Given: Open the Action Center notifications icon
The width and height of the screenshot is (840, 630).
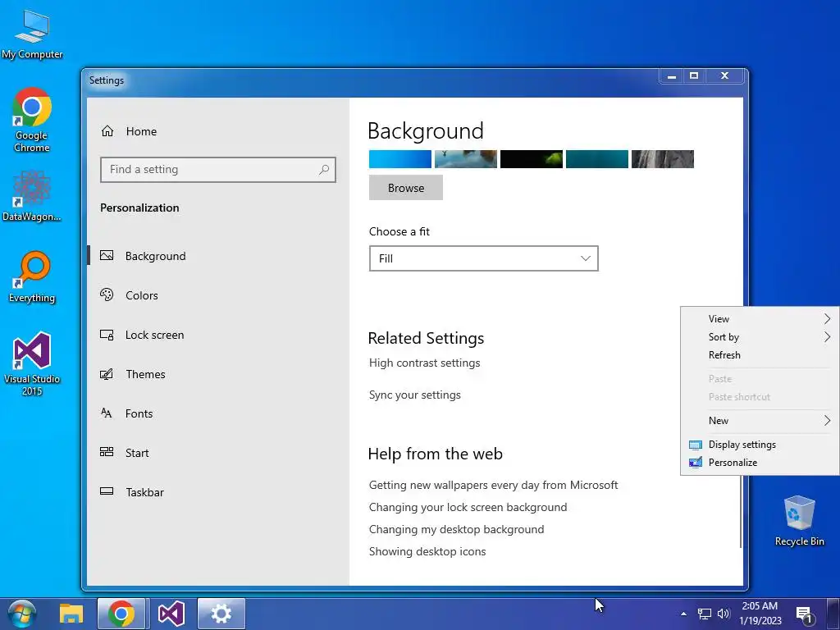Looking at the screenshot, I should pyautogui.click(x=804, y=614).
